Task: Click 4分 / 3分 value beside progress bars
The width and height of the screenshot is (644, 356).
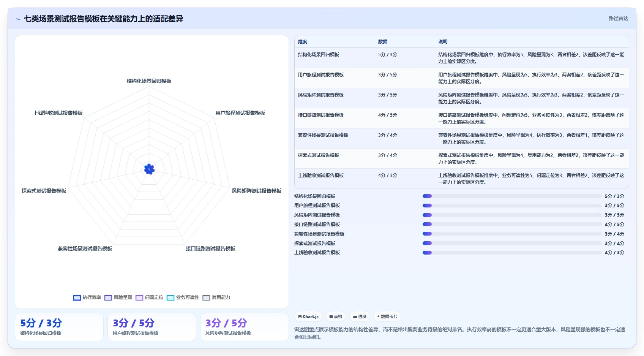Action: coord(614,253)
